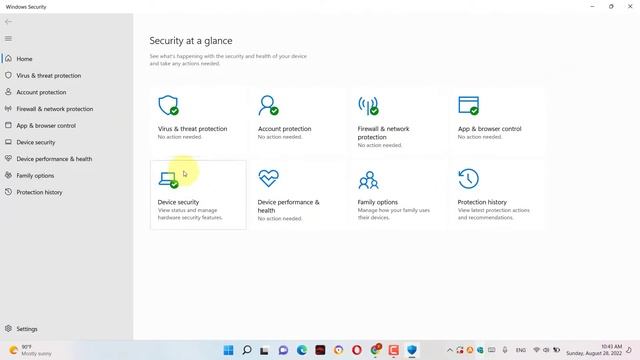640x360 pixels.
Task: Open the weather widget on taskbar
Action: [31, 350]
